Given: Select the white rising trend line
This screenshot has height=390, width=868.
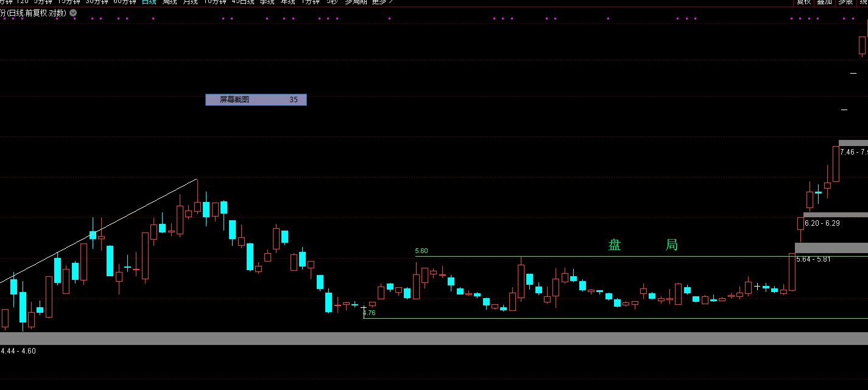Looking at the screenshot, I should pyautogui.click(x=99, y=231).
